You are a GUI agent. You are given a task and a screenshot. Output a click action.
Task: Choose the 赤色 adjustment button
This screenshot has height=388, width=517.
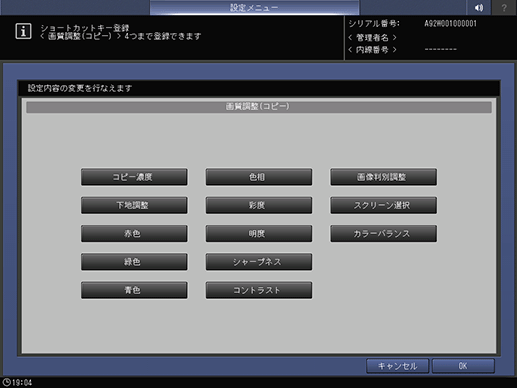tap(134, 233)
